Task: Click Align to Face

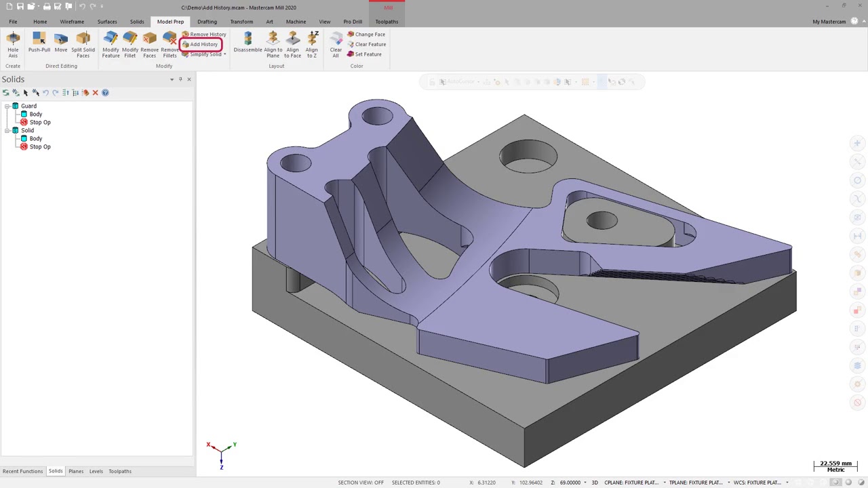Action: pos(292,45)
